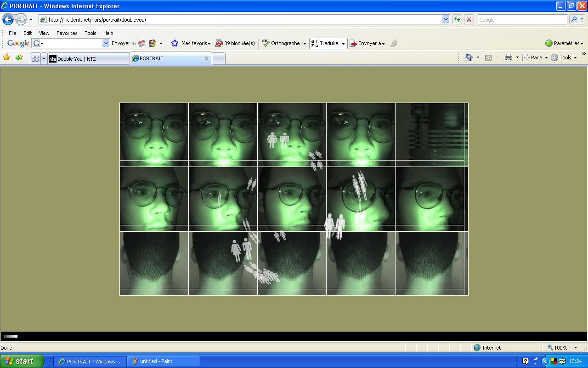Open the search provider options dropdown
This screenshot has width=588, height=368.
click(582, 20)
